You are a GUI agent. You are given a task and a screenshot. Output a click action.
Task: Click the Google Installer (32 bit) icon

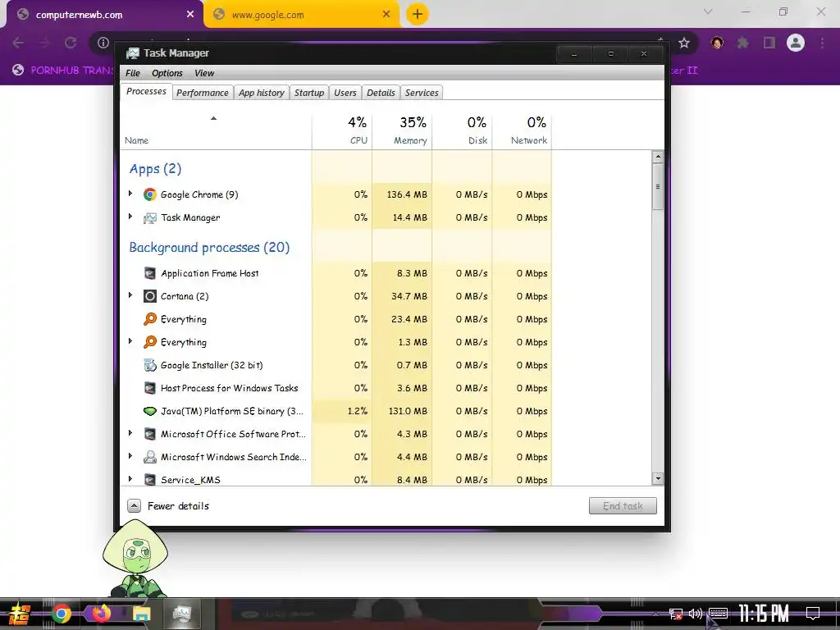(150, 365)
